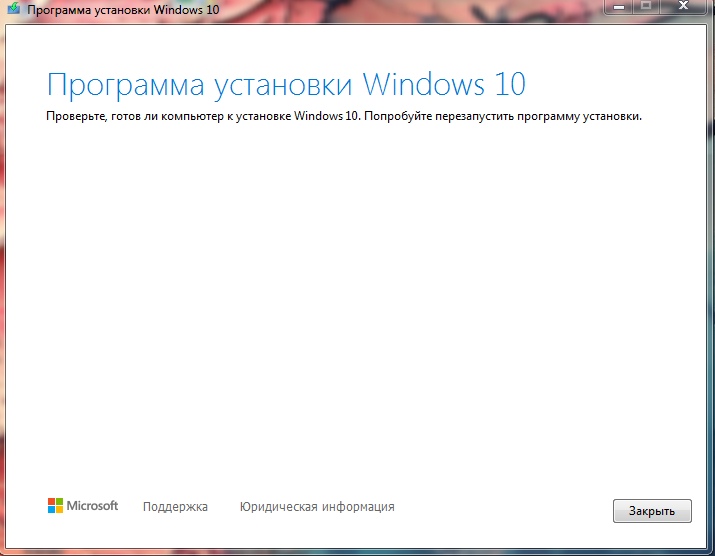Click the message starting with Проверьте, готов ли компьютер
The height and width of the screenshot is (556, 715).
(x=344, y=116)
